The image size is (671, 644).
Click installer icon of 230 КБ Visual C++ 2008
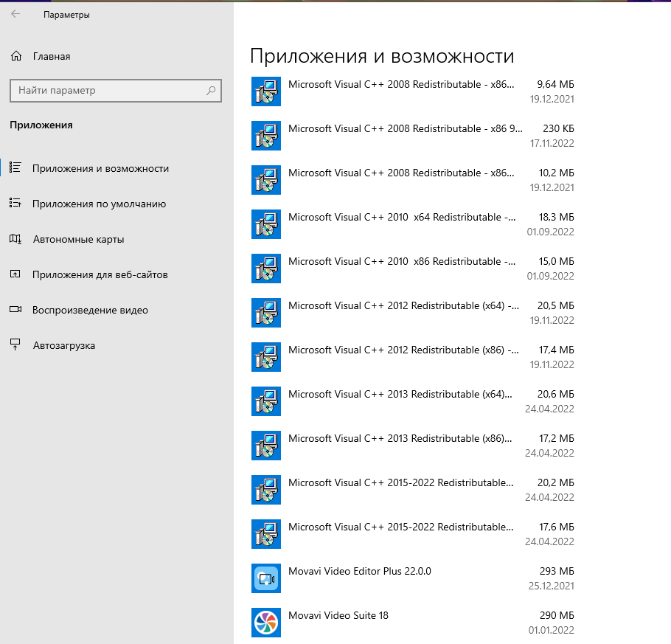[266, 136]
